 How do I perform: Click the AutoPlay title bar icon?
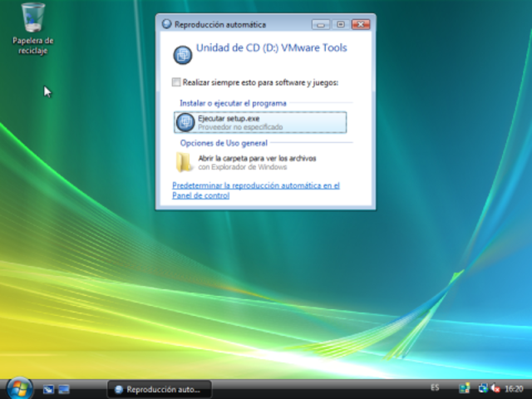tap(166, 24)
